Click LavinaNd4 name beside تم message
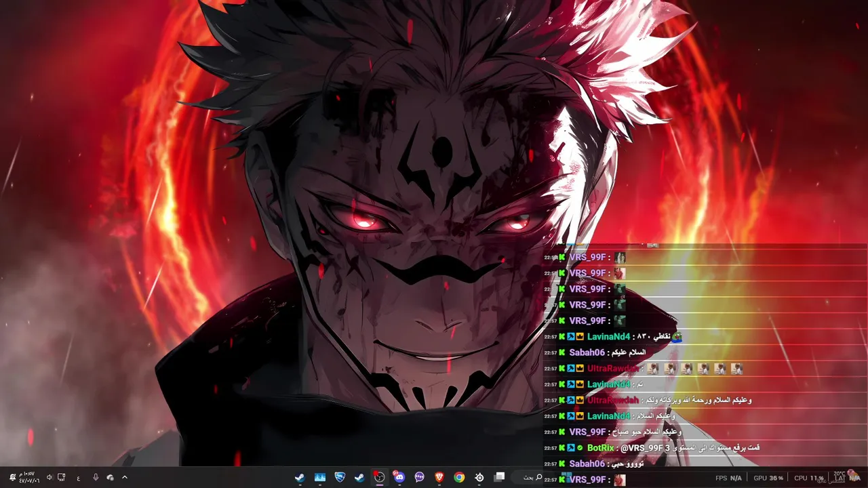Screen dimensions: 868x488 click(x=608, y=384)
